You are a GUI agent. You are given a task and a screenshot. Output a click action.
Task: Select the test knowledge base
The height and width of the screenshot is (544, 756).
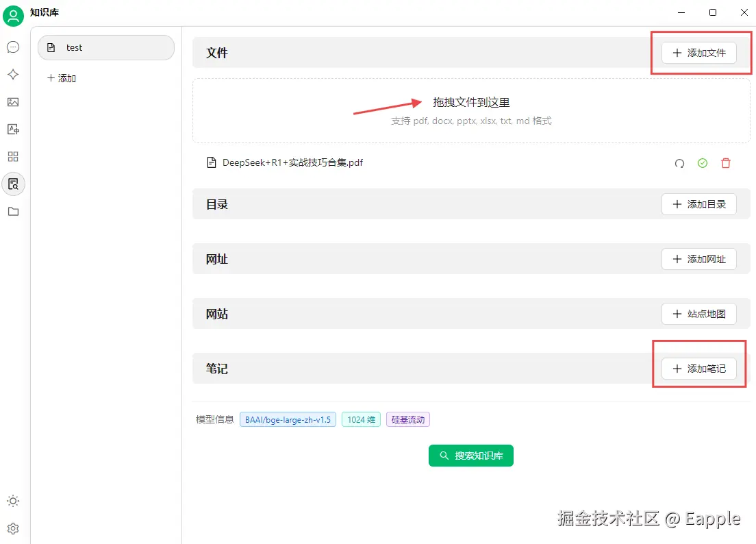(x=106, y=47)
